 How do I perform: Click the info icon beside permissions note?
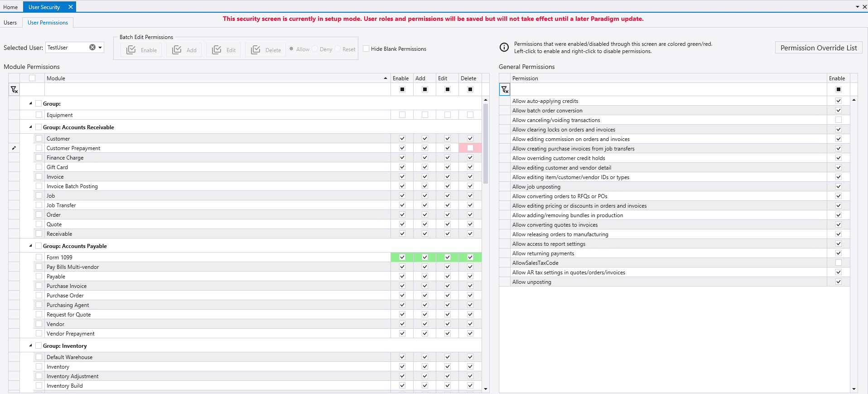click(504, 48)
